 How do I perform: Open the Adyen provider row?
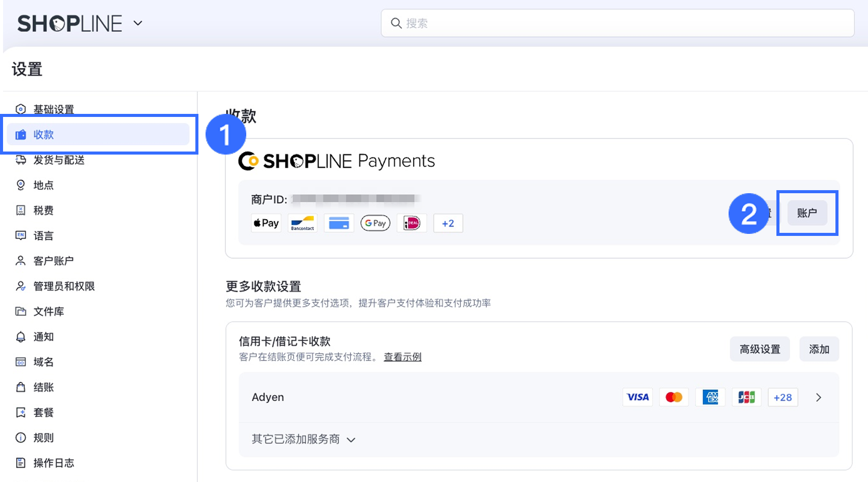coord(539,397)
